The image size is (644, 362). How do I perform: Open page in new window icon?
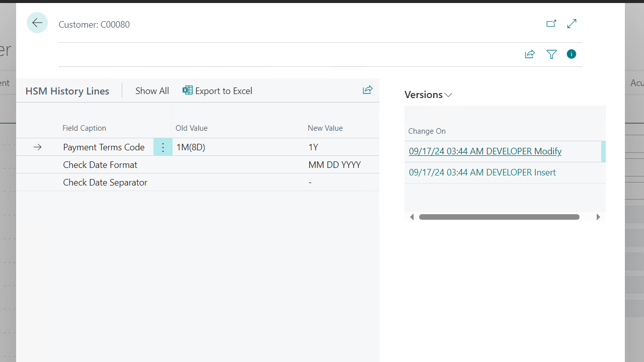(551, 24)
